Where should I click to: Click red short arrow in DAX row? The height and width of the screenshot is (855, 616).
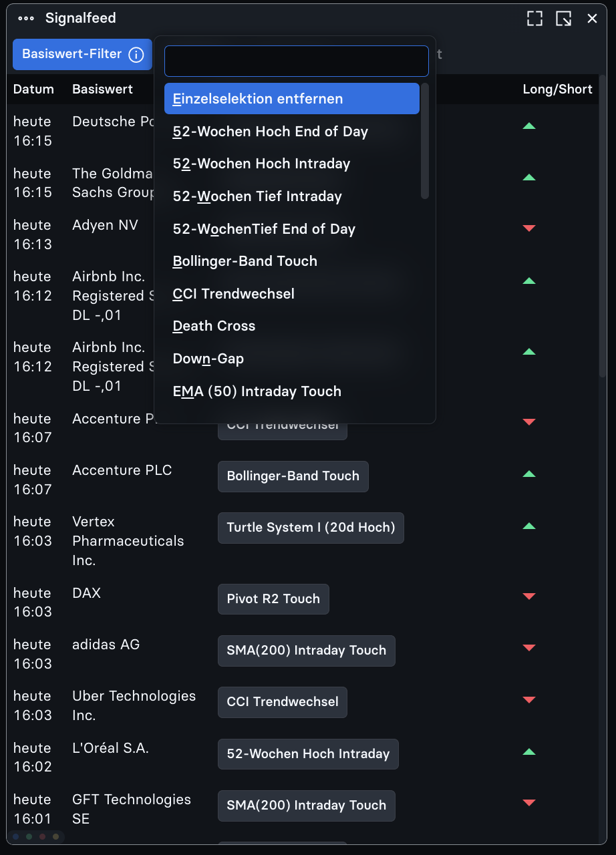tap(529, 596)
